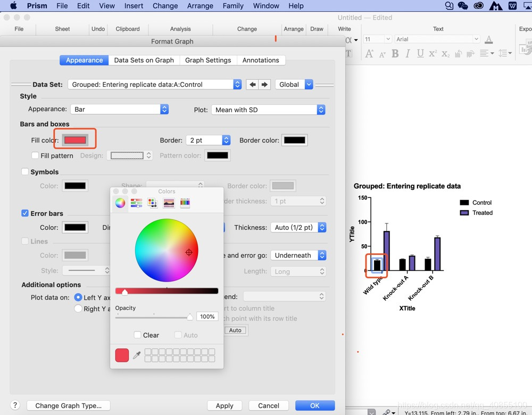The image size is (532, 415).
Task: Open line spacing options
Action: (505, 53)
